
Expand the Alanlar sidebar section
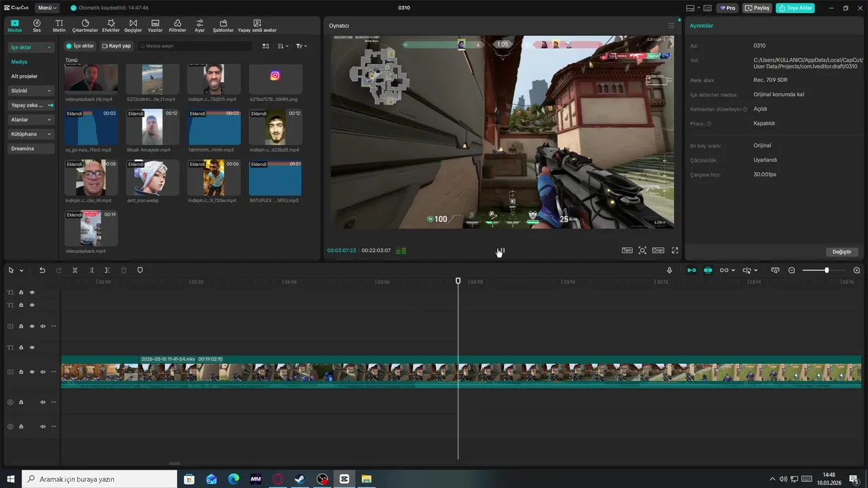pos(31,119)
